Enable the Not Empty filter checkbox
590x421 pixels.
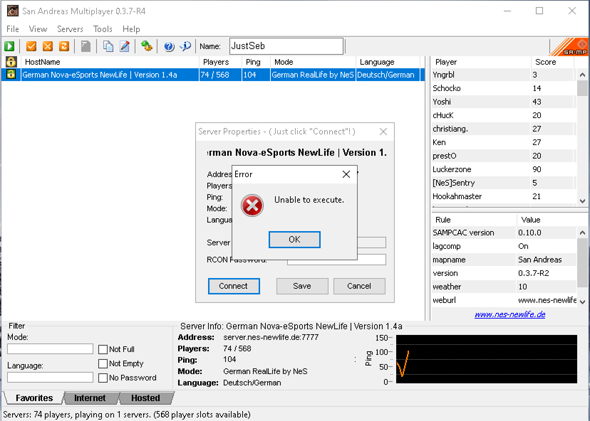click(103, 363)
